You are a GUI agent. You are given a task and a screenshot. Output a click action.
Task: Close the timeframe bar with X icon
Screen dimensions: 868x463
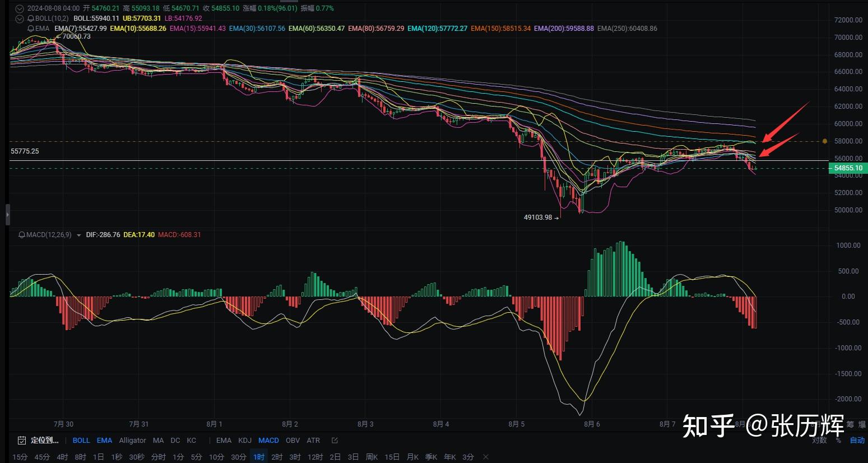(x=486, y=457)
